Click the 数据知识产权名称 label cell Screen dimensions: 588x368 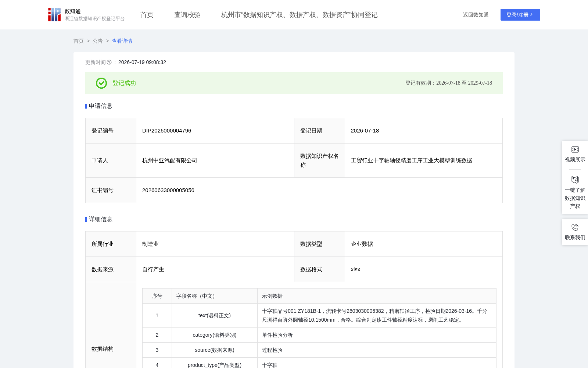(x=319, y=160)
